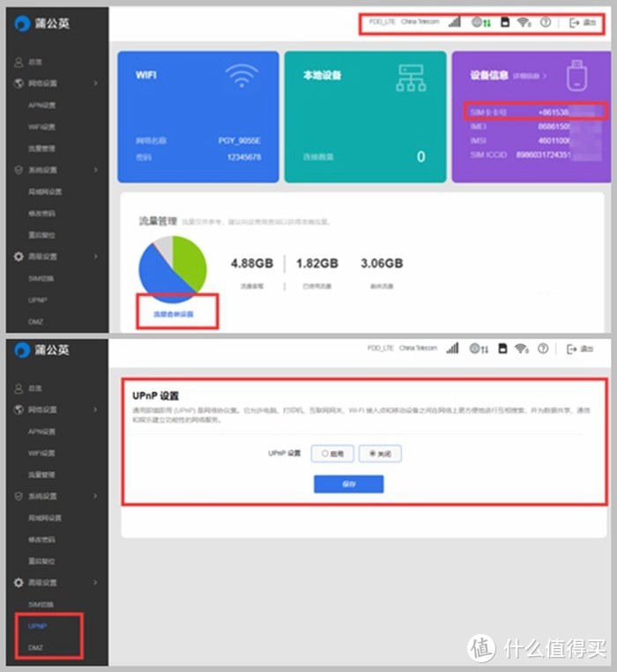Collapse 系统设置 chevron in UPnP page sidebar
The image size is (617, 672).
(95, 496)
